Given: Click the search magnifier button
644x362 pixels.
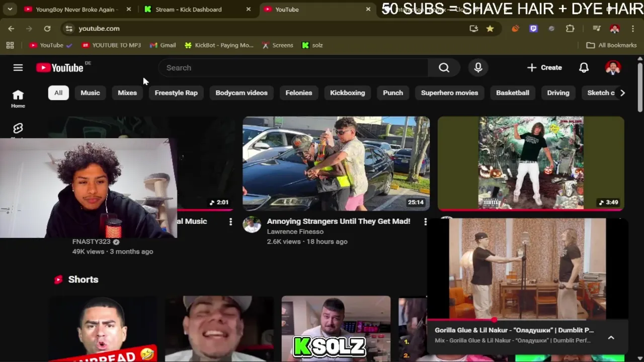Looking at the screenshot, I should pos(444,67).
